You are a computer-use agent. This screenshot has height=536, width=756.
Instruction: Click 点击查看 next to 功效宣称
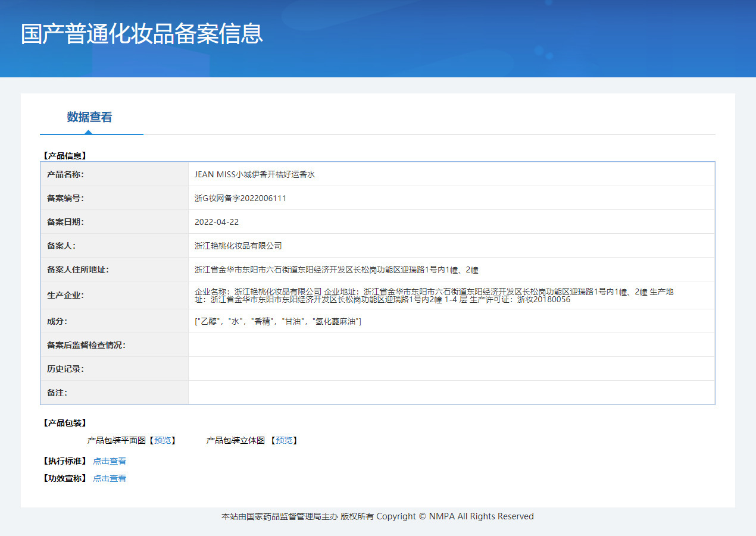(110, 478)
